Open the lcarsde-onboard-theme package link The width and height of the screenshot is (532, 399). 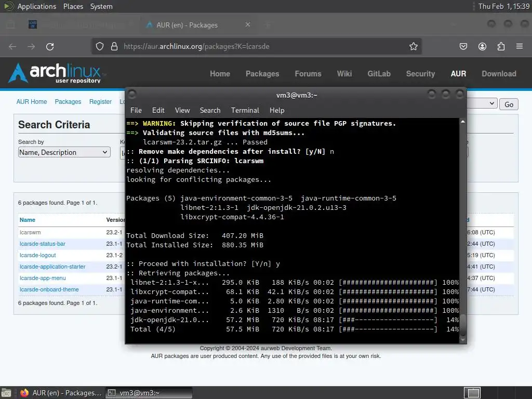click(x=49, y=289)
